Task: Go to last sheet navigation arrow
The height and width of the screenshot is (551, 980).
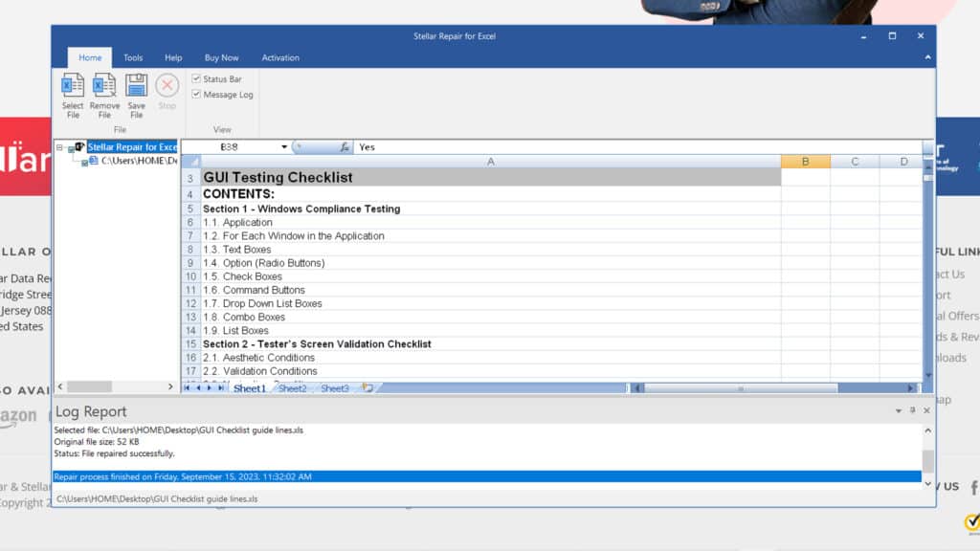Action: point(221,388)
